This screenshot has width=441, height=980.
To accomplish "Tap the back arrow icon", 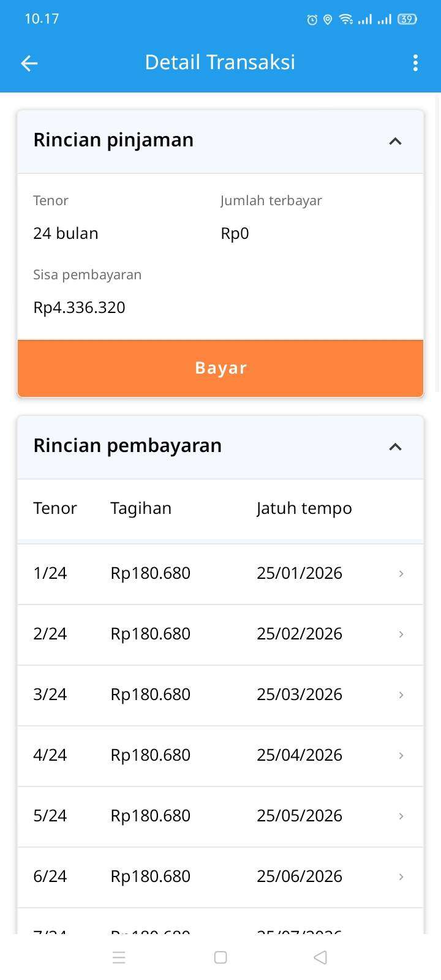I will click(29, 63).
